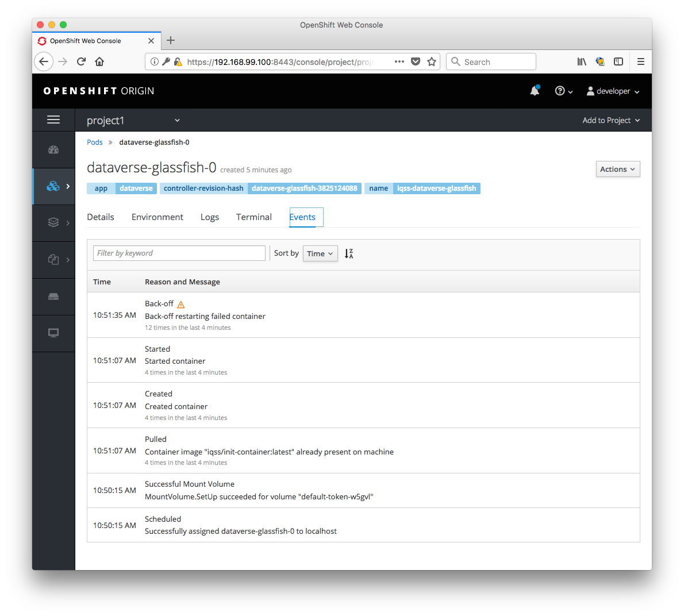This screenshot has width=684, height=616.
Task: Focus the Filter by keyword field
Action: [x=179, y=253]
